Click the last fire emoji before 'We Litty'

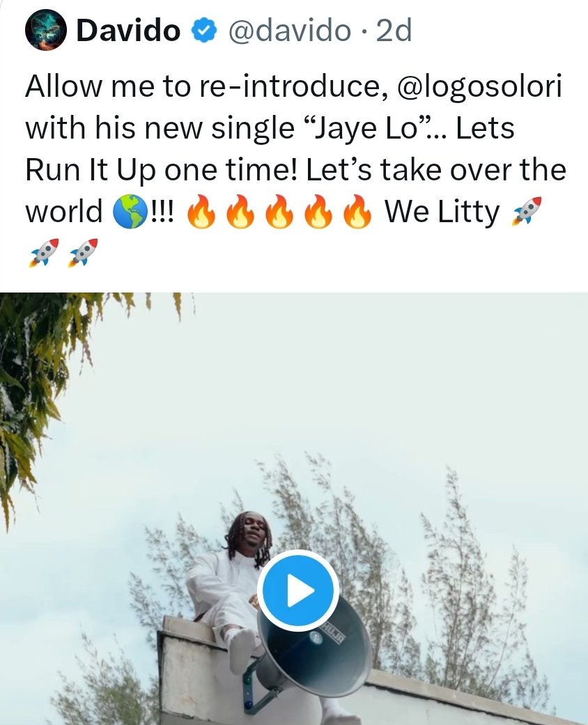[357, 212]
